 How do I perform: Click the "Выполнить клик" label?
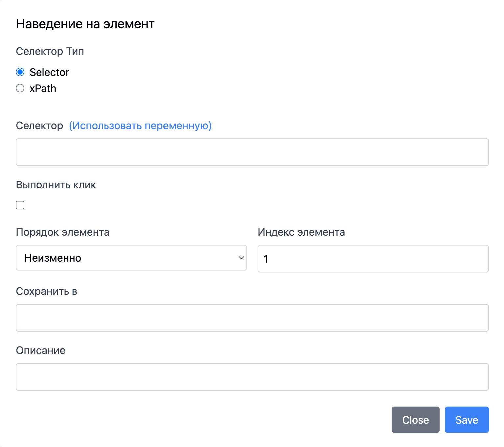click(x=56, y=185)
